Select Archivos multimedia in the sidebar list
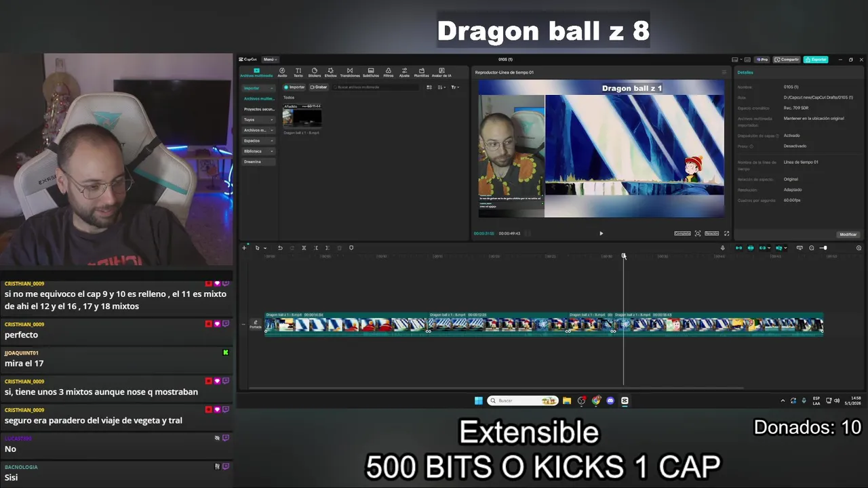Screen dimensions: 868x488 click(x=258, y=98)
